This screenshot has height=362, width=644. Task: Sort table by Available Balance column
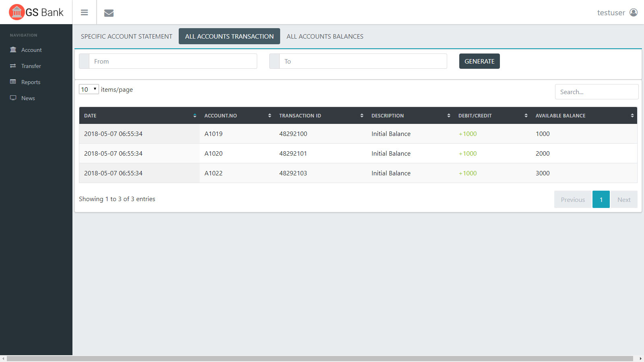[x=560, y=116]
